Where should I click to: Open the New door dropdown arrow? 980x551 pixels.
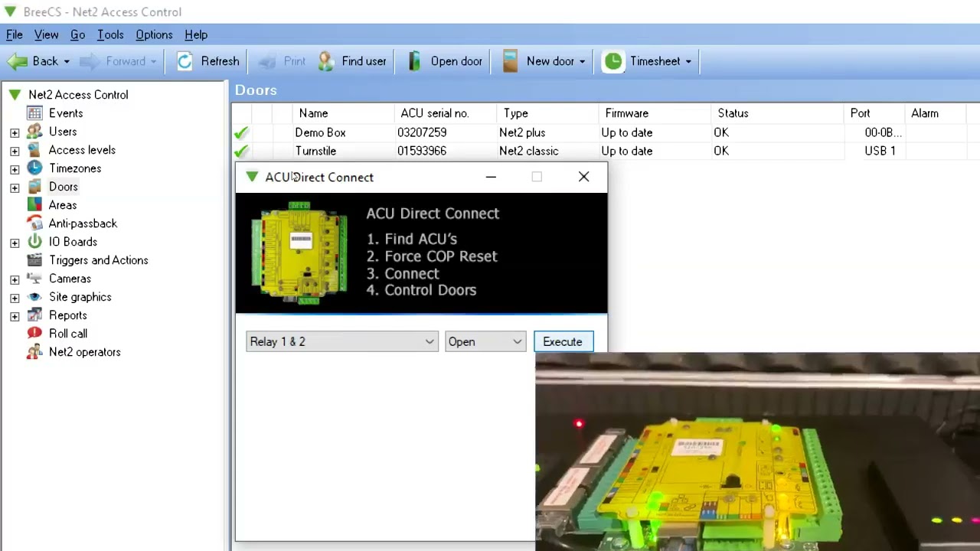582,61
